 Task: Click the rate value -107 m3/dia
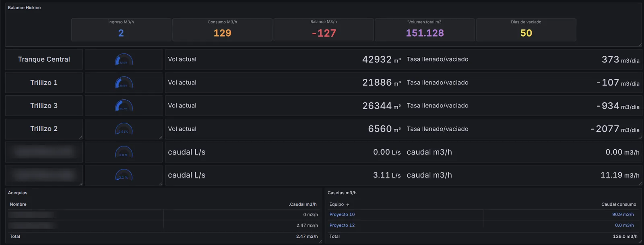tap(618, 82)
